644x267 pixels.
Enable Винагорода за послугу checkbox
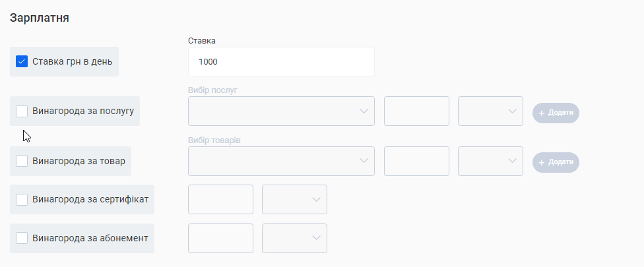click(x=22, y=111)
